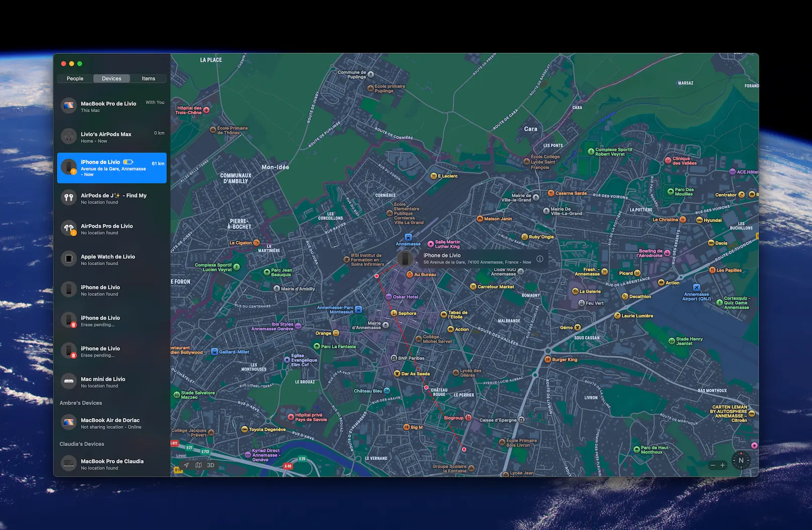Select MacBook Pro de Claudia device

[112, 464]
